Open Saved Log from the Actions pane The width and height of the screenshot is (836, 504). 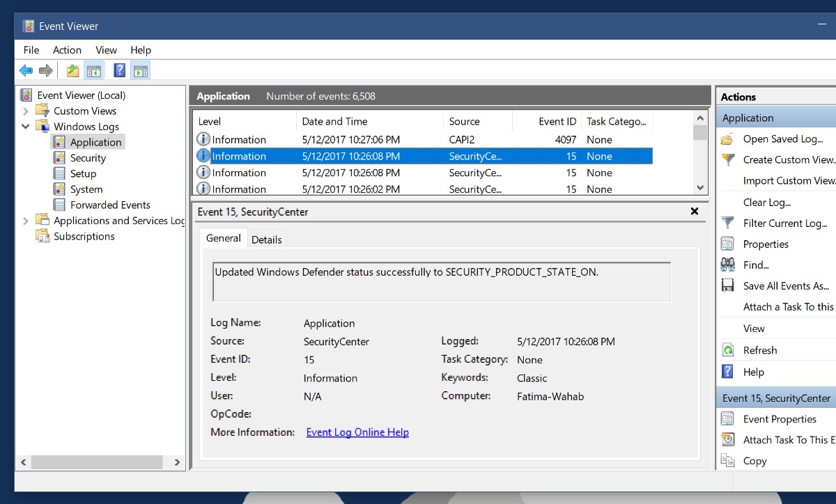pyautogui.click(x=782, y=139)
